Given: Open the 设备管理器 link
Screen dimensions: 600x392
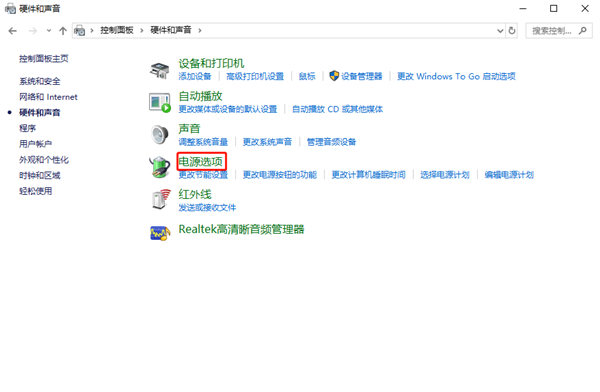Looking at the screenshot, I should coord(362,76).
